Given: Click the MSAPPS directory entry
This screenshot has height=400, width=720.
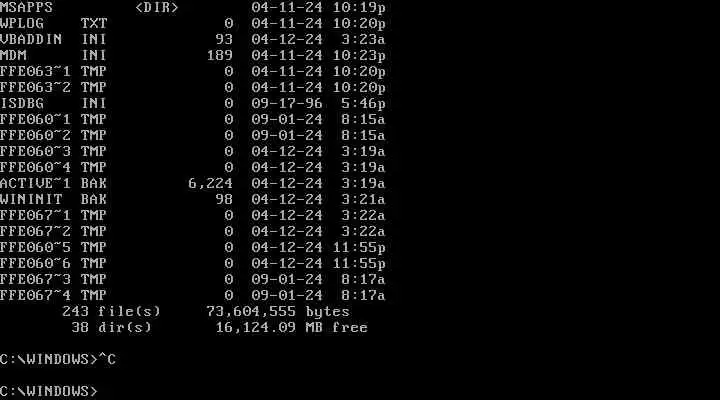Looking at the screenshot, I should coord(192,7).
